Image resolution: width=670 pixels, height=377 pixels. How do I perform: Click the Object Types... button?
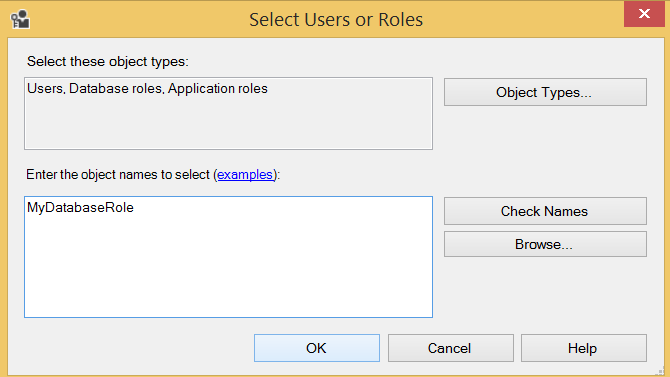(545, 92)
